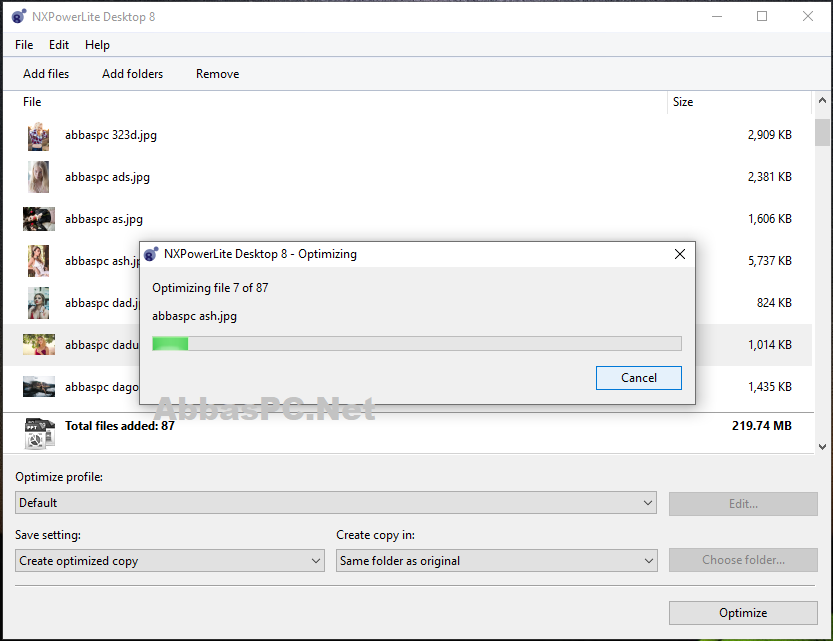Click the 219.74 MB total size
This screenshot has width=833, height=641.
[x=762, y=426]
